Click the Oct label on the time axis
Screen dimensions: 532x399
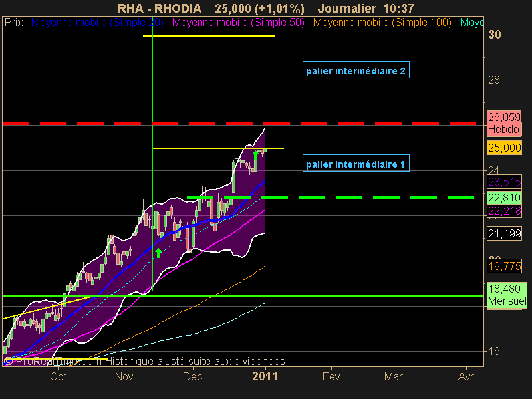point(59,376)
